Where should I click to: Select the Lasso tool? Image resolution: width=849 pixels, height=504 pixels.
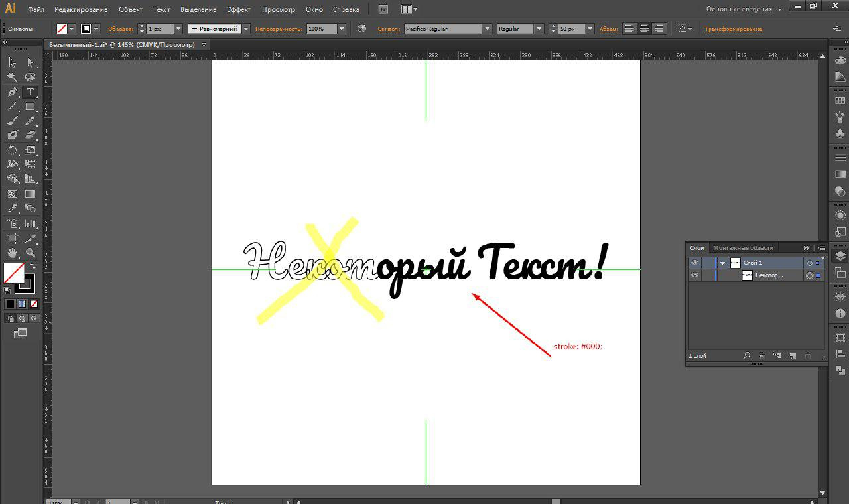(30, 77)
